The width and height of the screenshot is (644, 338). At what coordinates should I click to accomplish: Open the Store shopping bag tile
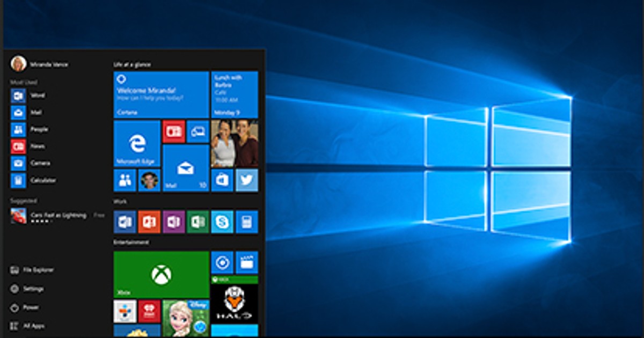(222, 180)
